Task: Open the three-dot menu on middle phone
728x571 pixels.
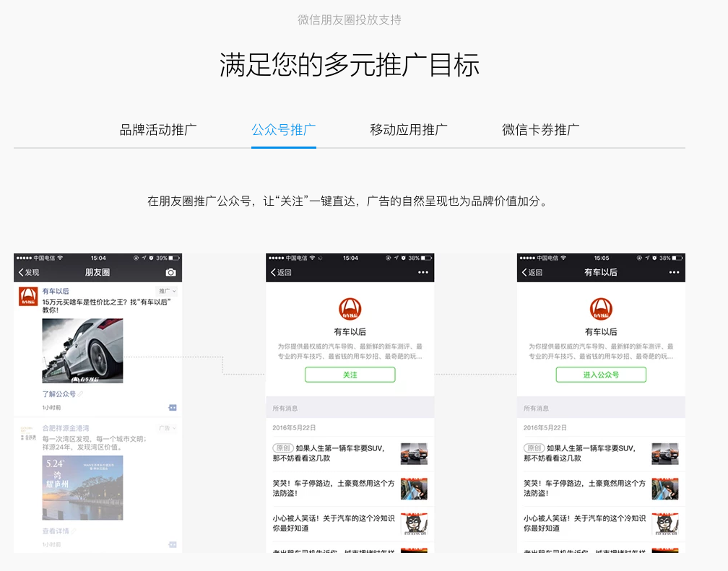Action: (x=423, y=272)
